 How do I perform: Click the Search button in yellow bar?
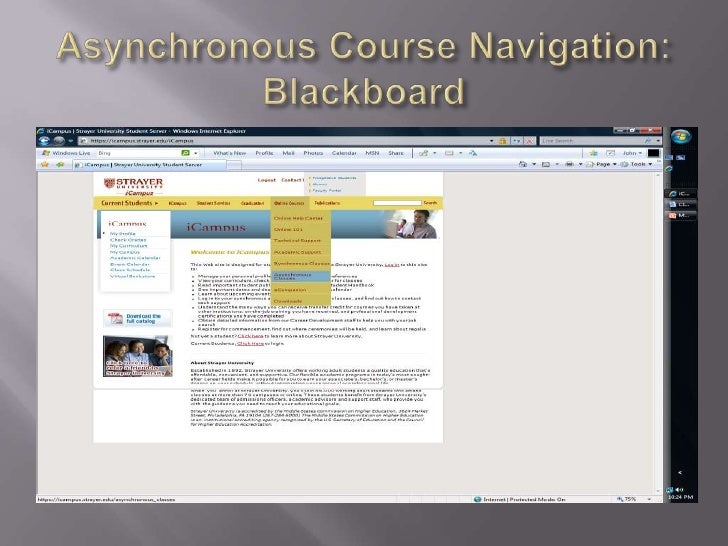tap(430, 203)
